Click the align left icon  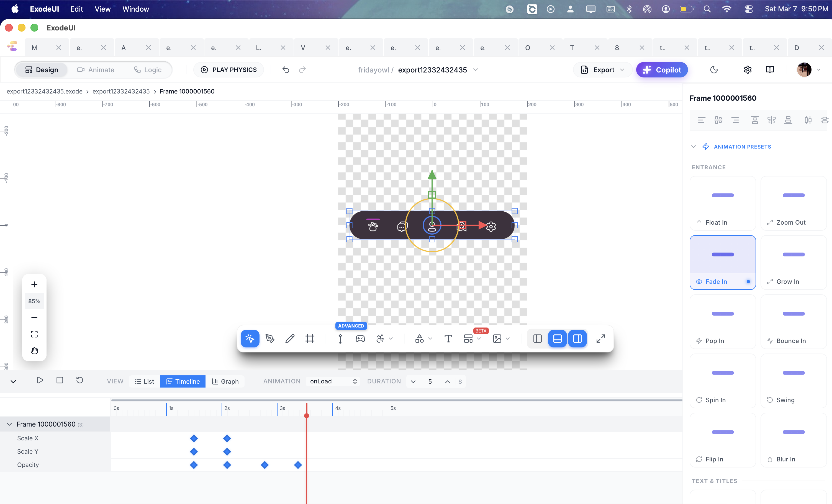701,120
